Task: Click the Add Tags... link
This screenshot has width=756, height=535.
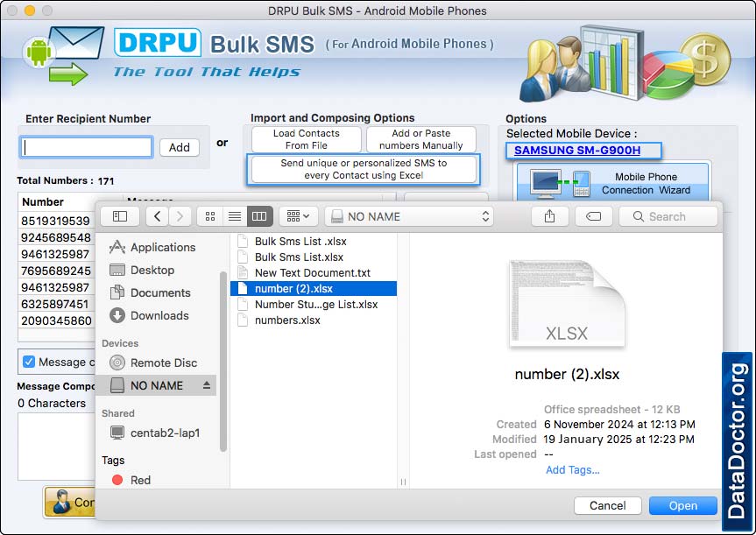Action: coord(572,470)
